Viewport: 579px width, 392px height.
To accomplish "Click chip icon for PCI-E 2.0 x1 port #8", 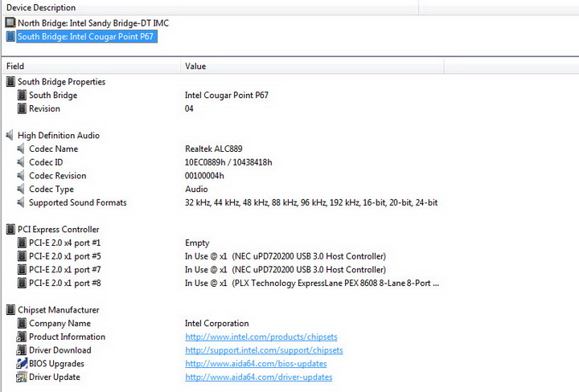I will click(22, 283).
